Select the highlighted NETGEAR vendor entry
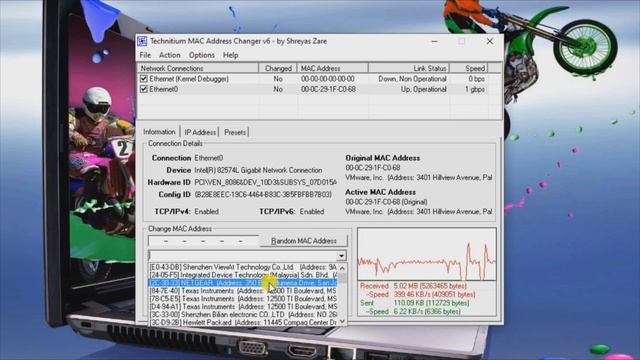The height and width of the screenshot is (360, 640). pyautogui.click(x=243, y=282)
